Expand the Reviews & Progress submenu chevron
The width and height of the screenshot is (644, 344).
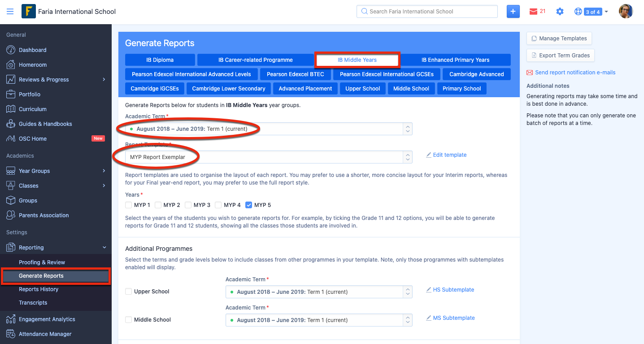[x=104, y=80]
